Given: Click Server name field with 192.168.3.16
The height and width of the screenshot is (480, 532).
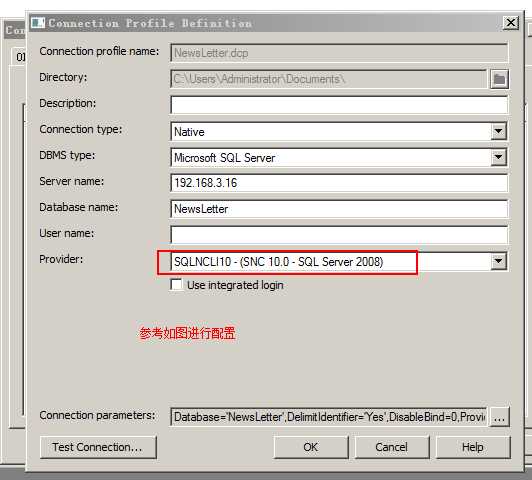Looking at the screenshot, I should (x=339, y=183).
